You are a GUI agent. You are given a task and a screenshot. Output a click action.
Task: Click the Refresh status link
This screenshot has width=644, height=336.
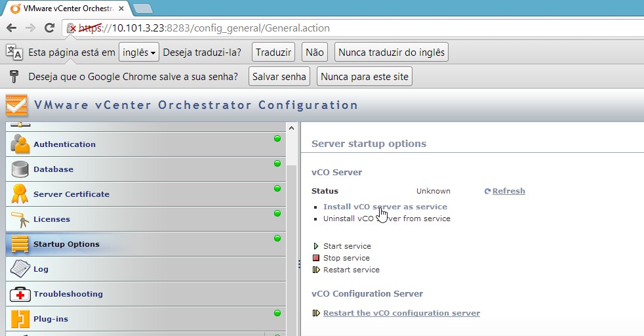(x=508, y=191)
